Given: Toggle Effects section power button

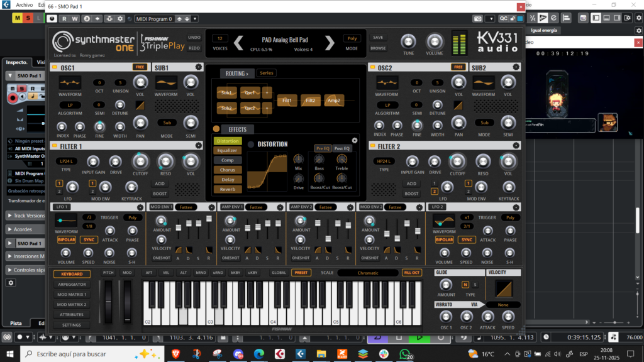Looking at the screenshot, I should (216, 129).
